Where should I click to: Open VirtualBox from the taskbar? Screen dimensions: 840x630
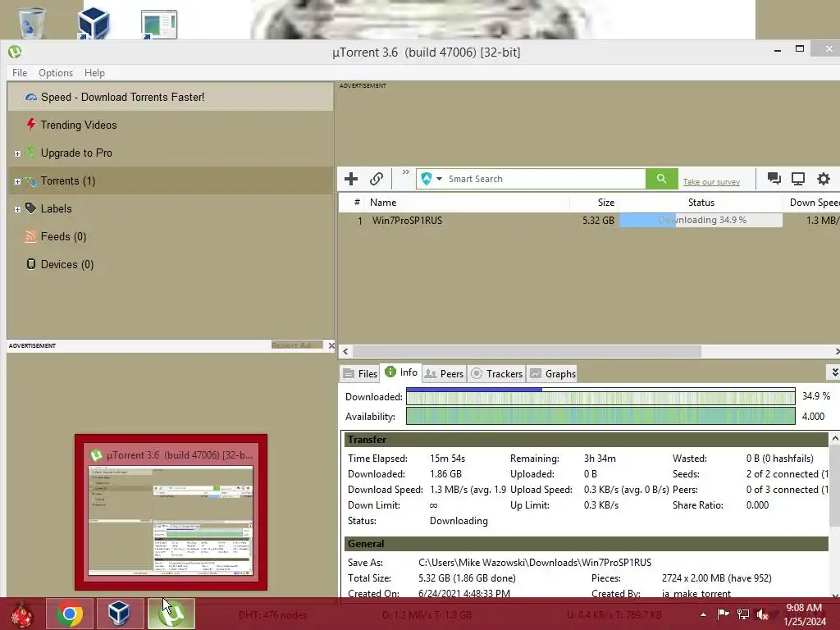[119, 614]
